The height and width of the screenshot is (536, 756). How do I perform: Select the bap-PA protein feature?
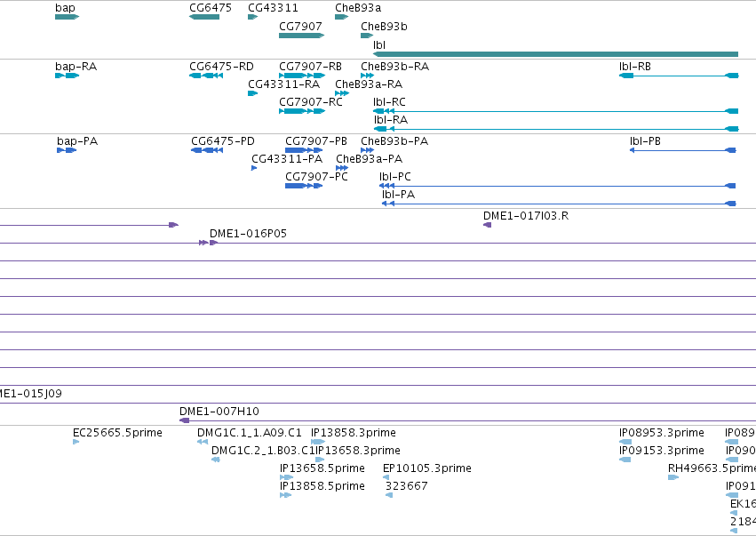(67, 150)
